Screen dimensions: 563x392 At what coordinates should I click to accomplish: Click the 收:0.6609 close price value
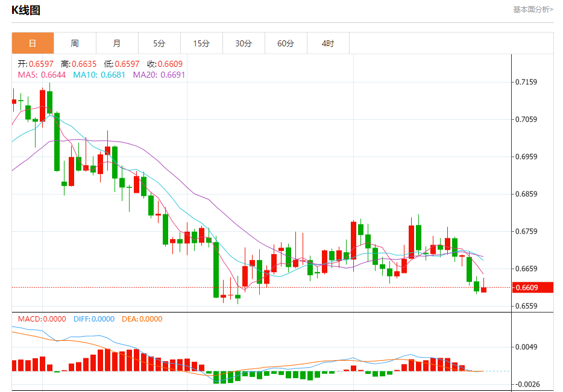point(165,64)
